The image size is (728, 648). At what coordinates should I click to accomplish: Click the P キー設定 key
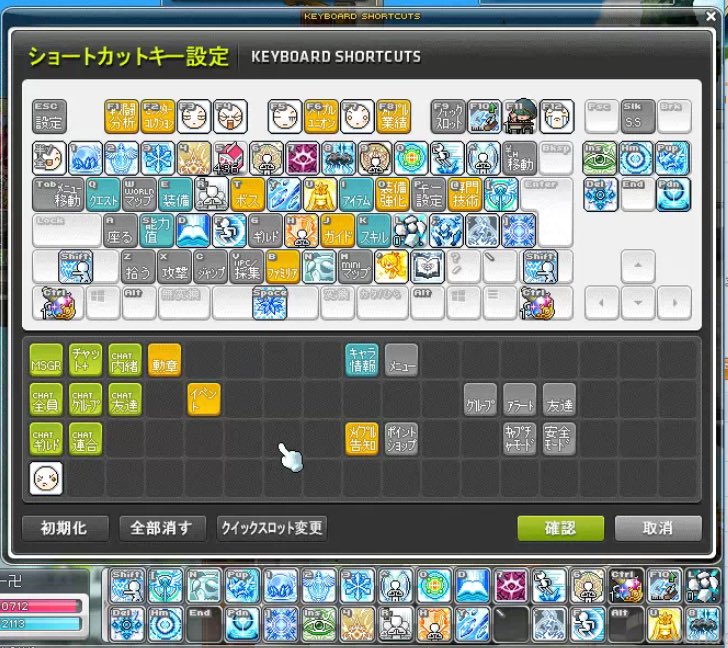tap(429, 194)
